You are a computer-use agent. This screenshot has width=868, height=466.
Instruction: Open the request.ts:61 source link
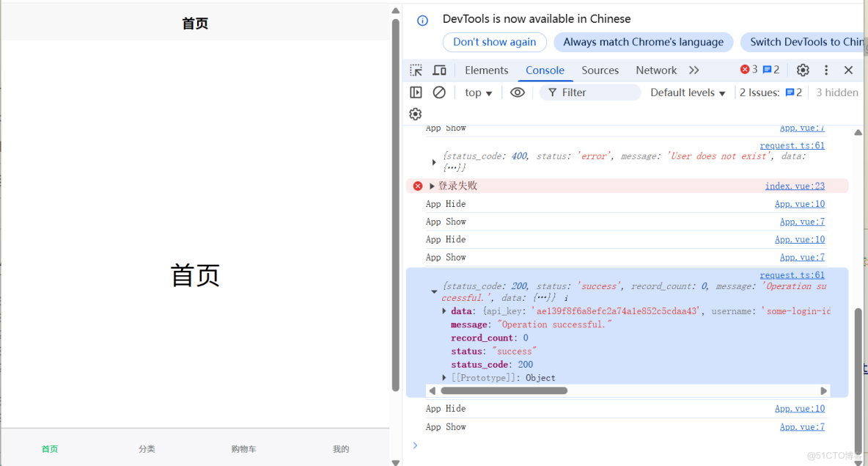(x=792, y=145)
